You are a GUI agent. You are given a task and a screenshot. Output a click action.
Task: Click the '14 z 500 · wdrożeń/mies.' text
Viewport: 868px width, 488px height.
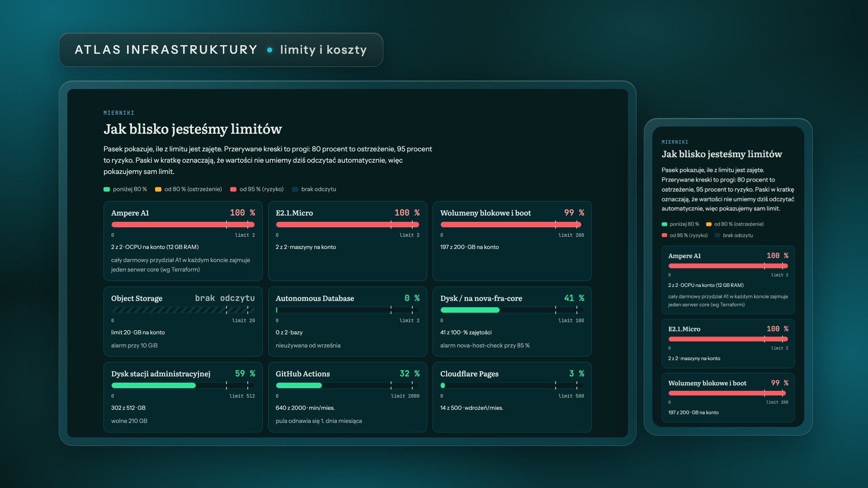tap(472, 408)
